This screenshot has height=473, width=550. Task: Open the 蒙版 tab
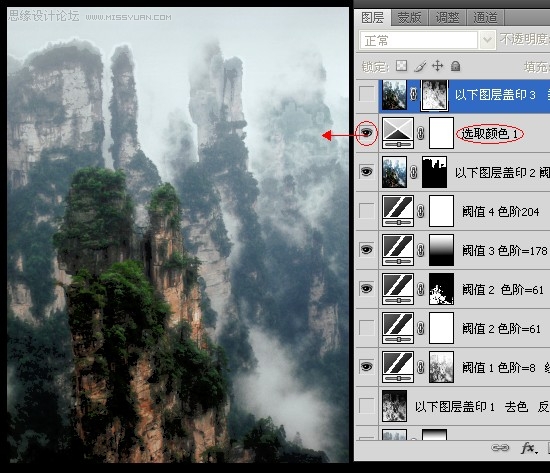click(x=409, y=18)
